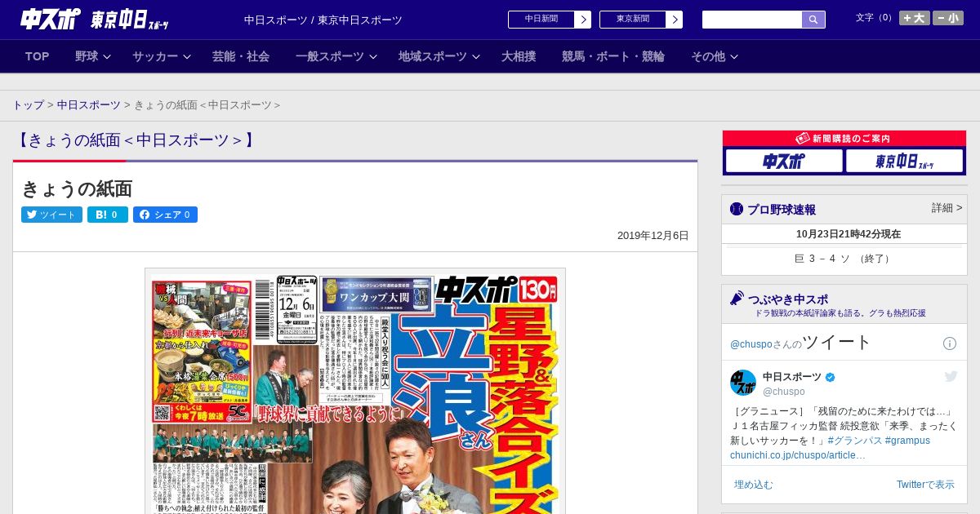The width and height of the screenshot is (980, 514).
Task: Go to TOP in navigation bar
Action: [x=38, y=56]
